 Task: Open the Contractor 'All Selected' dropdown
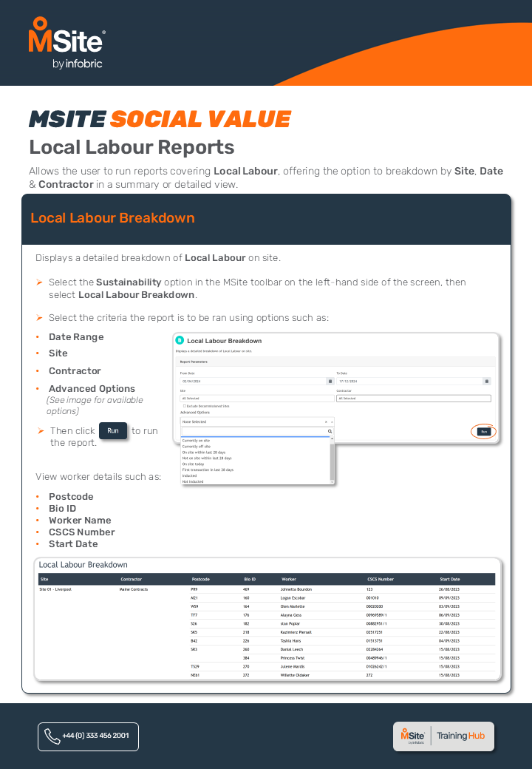tap(413, 398)
